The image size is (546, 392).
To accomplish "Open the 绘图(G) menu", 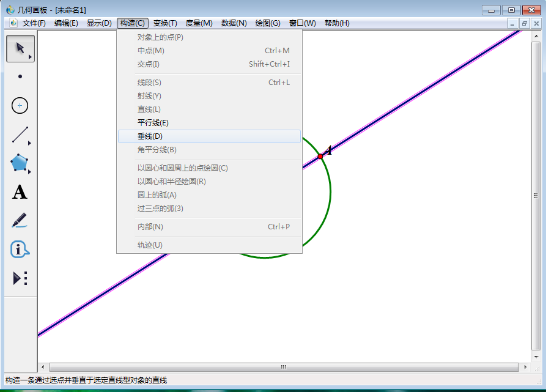I will 268,23.
